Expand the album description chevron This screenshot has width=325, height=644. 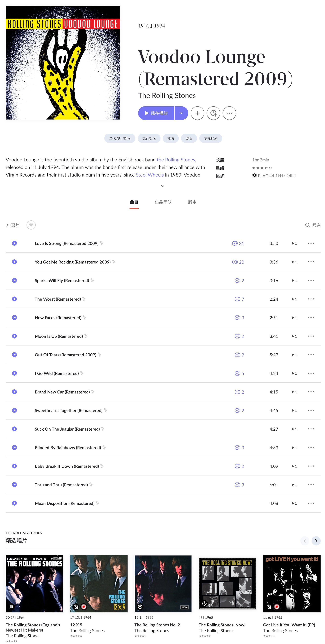tap(162, 186)
